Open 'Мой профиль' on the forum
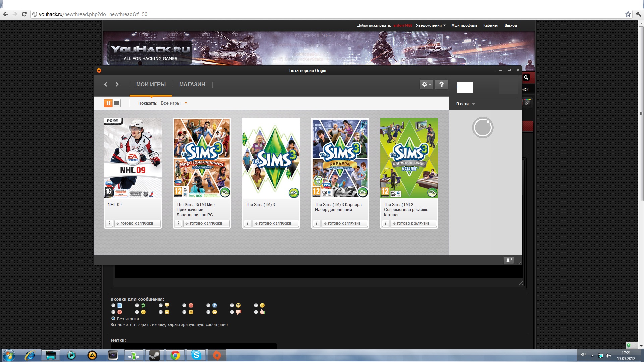The width and height of the screenshot is (644, 362). tap(464, 25)
